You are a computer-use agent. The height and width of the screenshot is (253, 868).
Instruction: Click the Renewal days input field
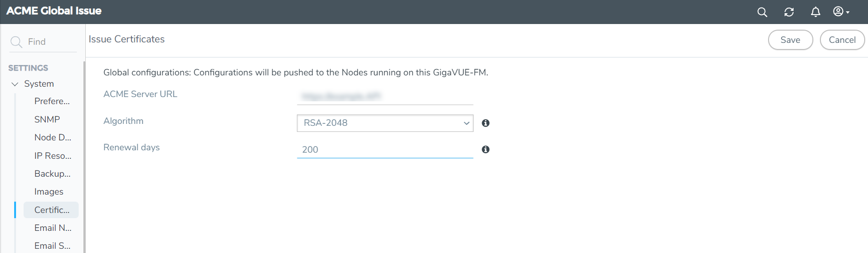385,150
